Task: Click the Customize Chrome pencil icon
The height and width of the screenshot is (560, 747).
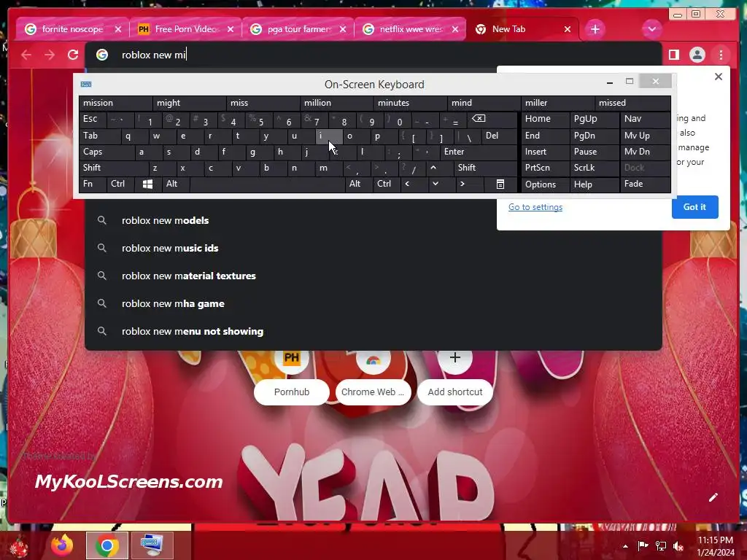Action: pos(713,497)
